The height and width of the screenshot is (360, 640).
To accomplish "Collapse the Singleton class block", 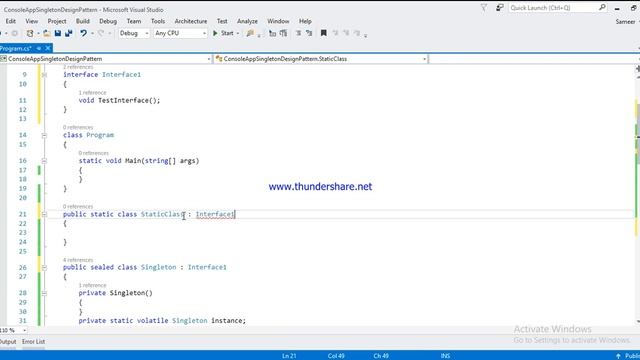I will click(44, 268).
